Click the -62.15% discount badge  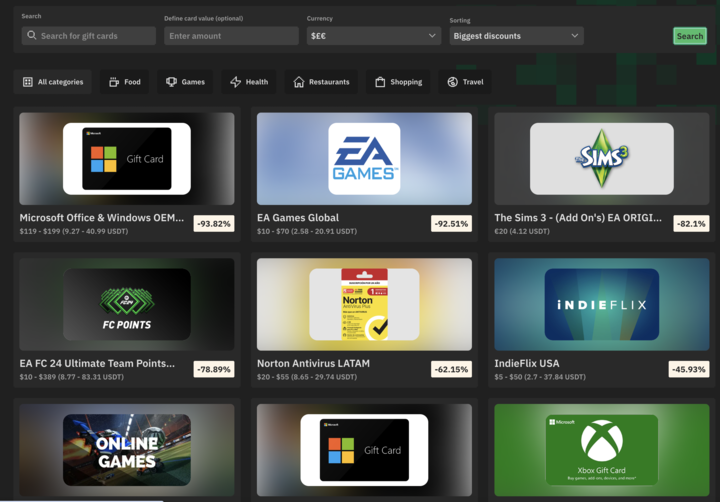tap(451, 369)
